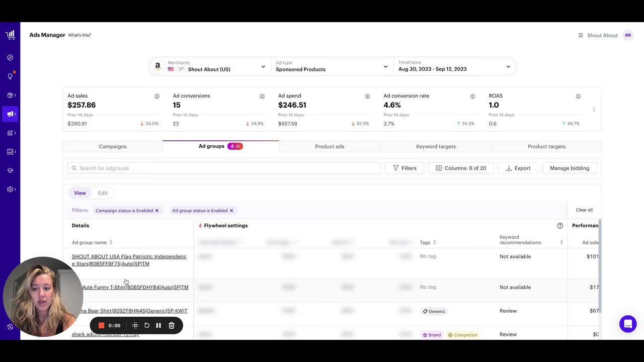
Task: Sort by Keyword recommendations column
Action: pyautogui.click(x=561, y=242)
